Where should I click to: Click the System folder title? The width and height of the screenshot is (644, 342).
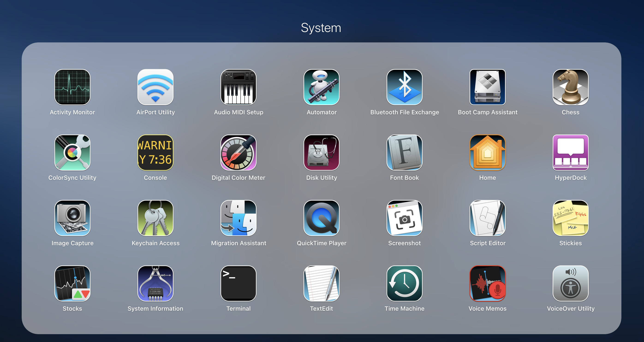[x=321, y=28]
